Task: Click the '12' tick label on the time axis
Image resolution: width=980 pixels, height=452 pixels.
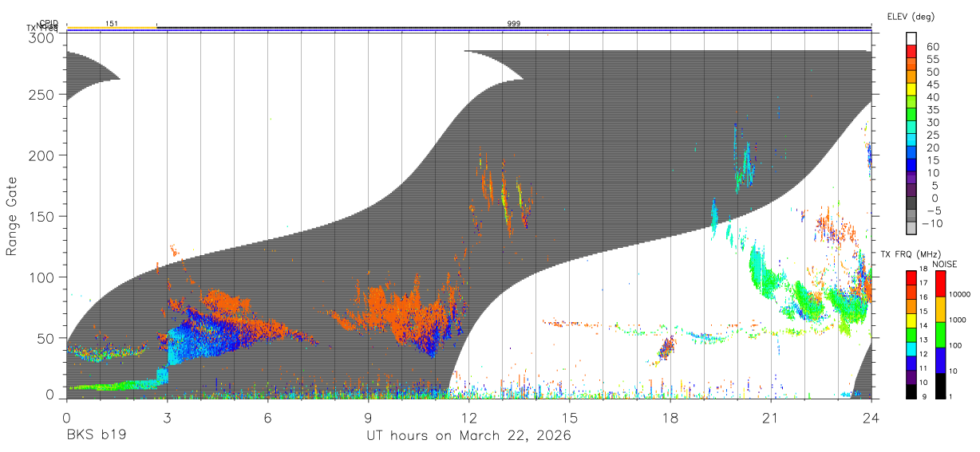Action: 468,418
